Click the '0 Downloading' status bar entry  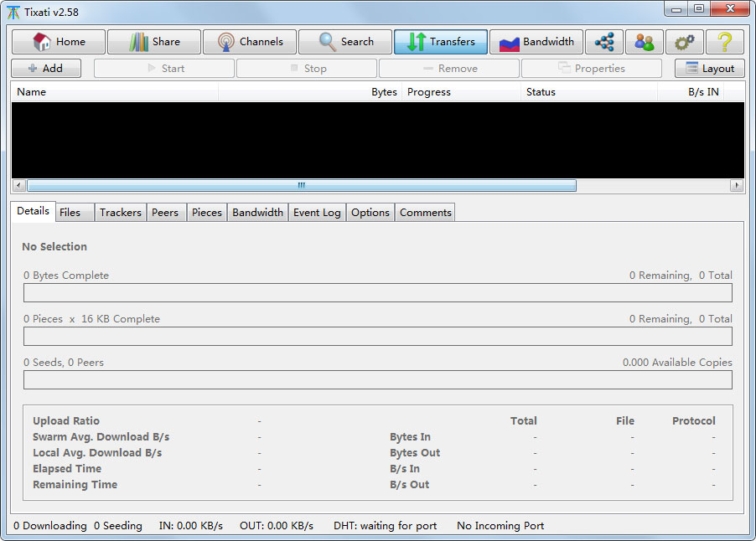pos(50,526)
